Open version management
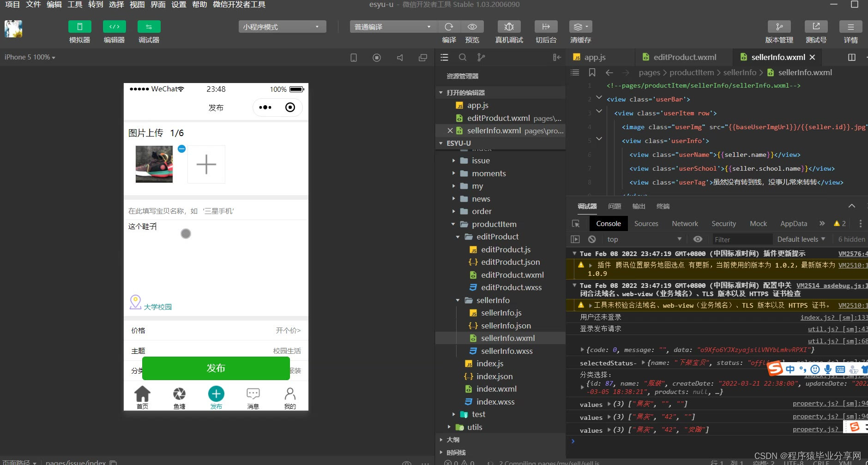 coord(779,27)
